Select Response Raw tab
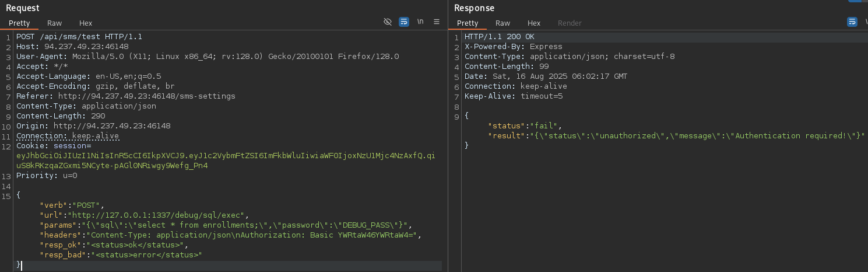This screenshot has width=868, height=272. [503, 23]
